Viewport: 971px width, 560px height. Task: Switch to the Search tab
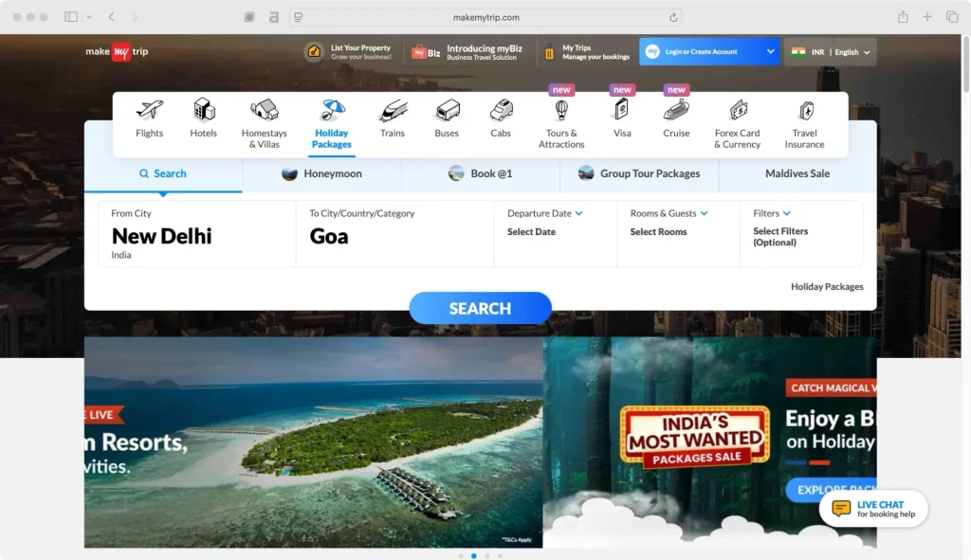(163, 174)
